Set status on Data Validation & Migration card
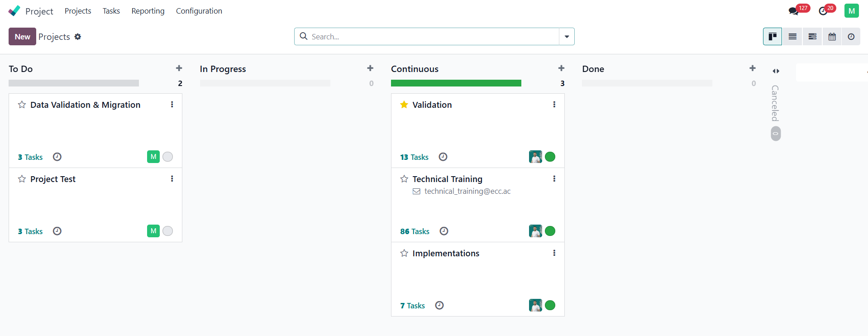This screenshot has width=868, height=336. point(167,157)
